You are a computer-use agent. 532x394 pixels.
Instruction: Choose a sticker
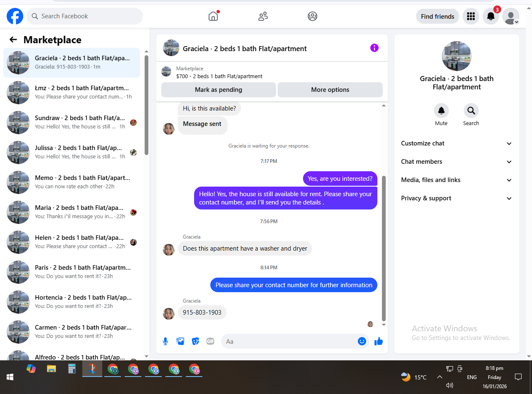(x=195, y=341)
